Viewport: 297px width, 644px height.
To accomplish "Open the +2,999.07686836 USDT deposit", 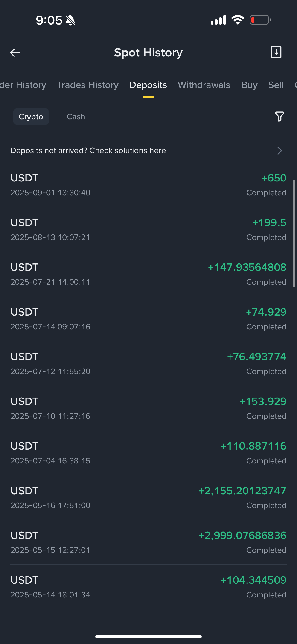I will click(148, 542).
